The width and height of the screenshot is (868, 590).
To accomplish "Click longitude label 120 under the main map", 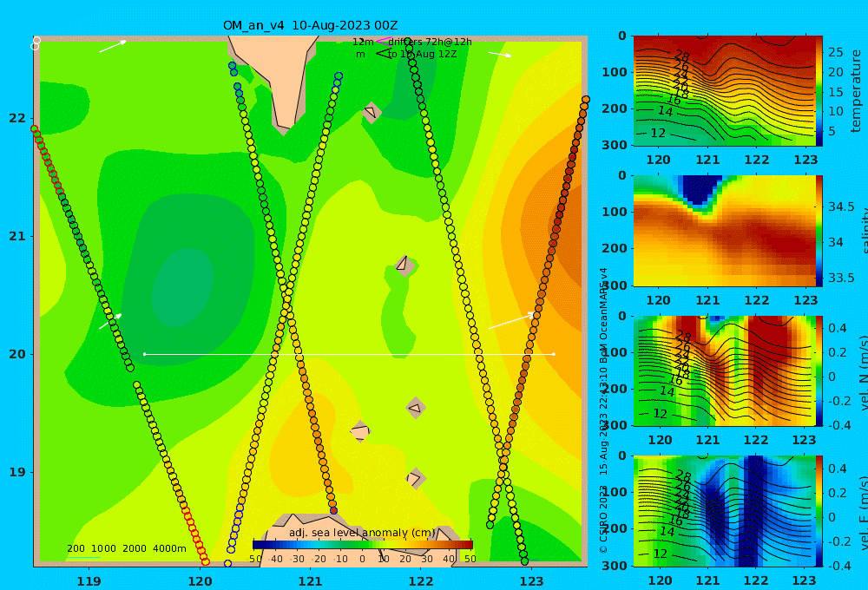I will tap(200, 581).
